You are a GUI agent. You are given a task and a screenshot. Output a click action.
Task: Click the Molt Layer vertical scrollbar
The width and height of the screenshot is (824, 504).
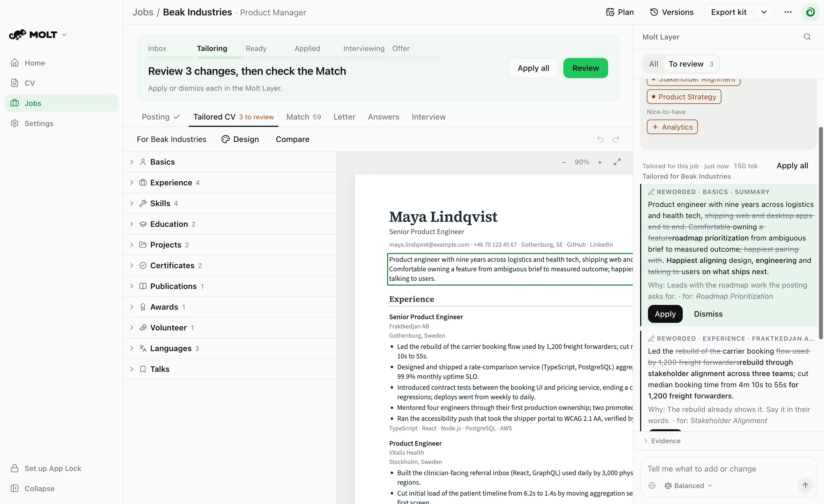[820, 233]
